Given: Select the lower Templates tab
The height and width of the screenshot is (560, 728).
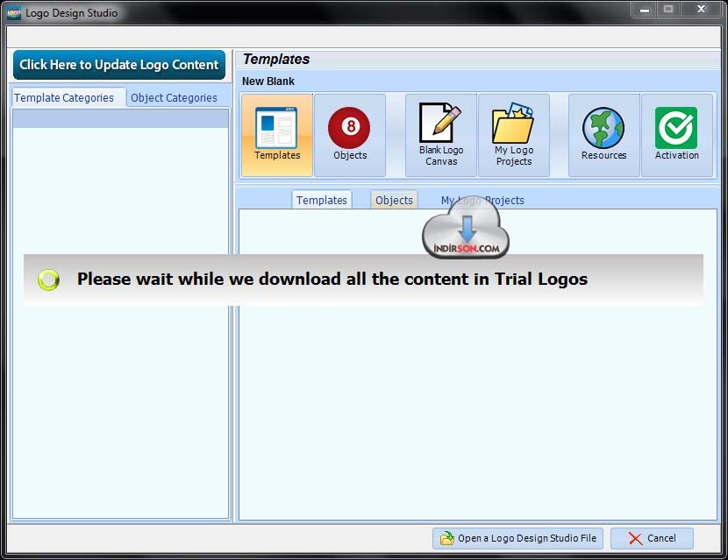Looking at the screenshot, I should pos(322,200).
